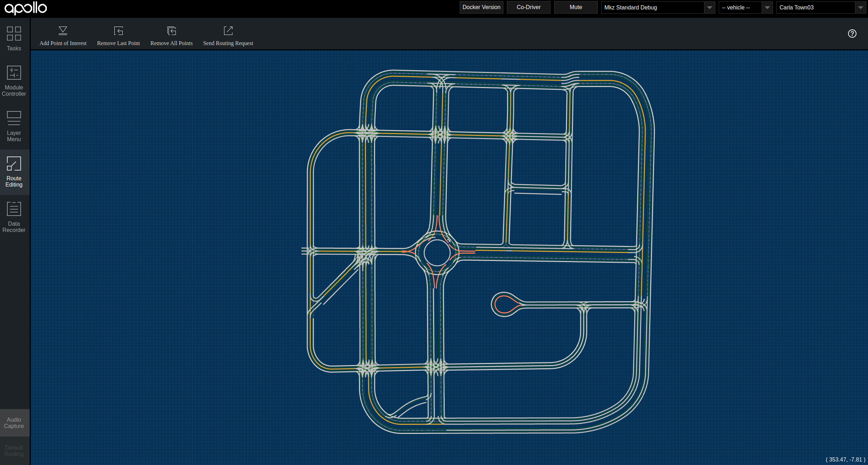Click the roundabout center on the map
This screenshot has width=868, height=465.
point(437,253)
